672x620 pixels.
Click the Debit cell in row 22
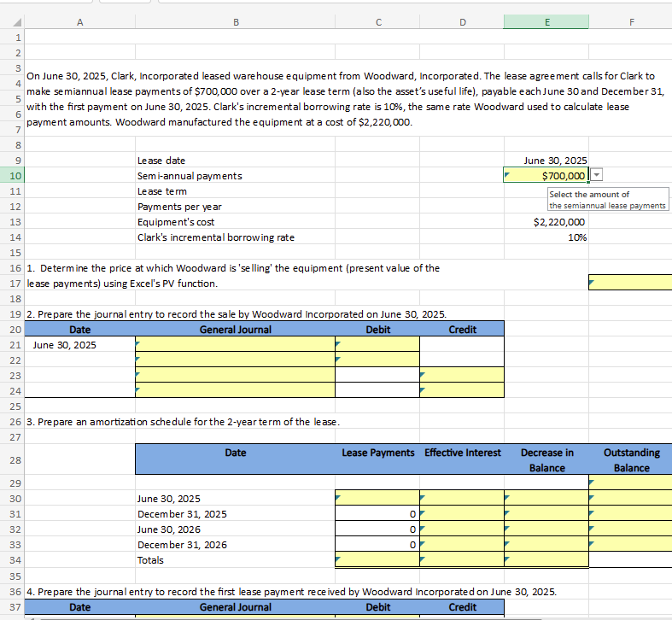click(x=377, y=360)
